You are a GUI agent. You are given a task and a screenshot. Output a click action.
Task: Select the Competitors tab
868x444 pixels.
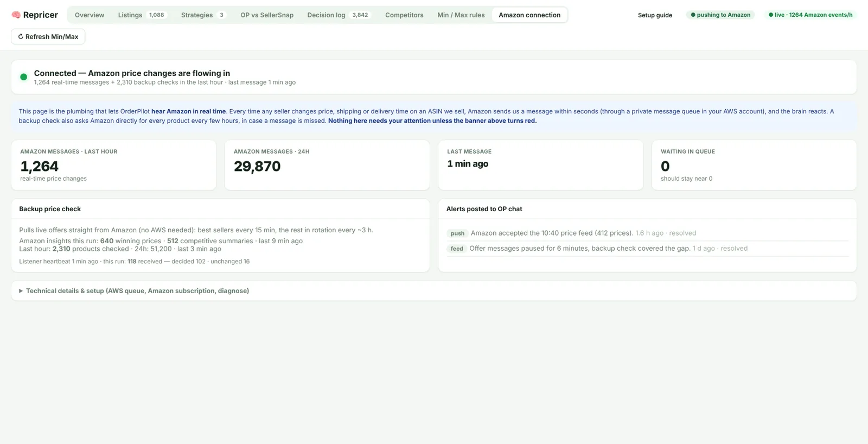tap(404, 15)
